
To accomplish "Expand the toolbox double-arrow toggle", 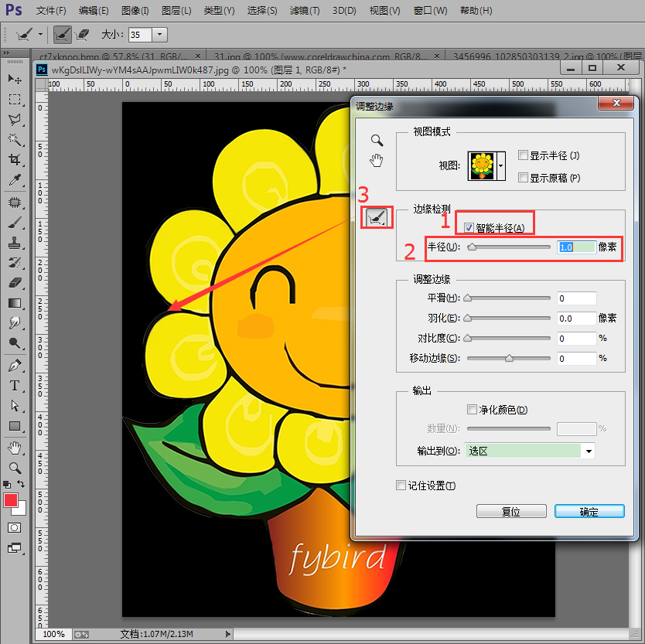I will tap(7, 53).
